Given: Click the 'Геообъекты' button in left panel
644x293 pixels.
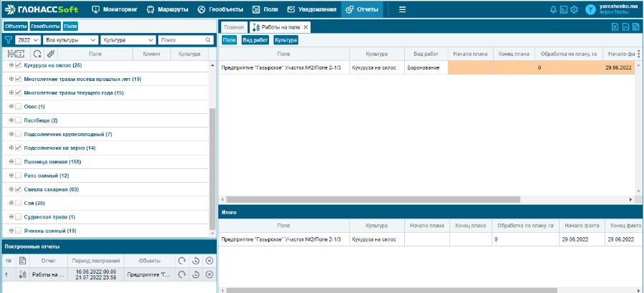Looking at the screenshot, I should 45,26.
